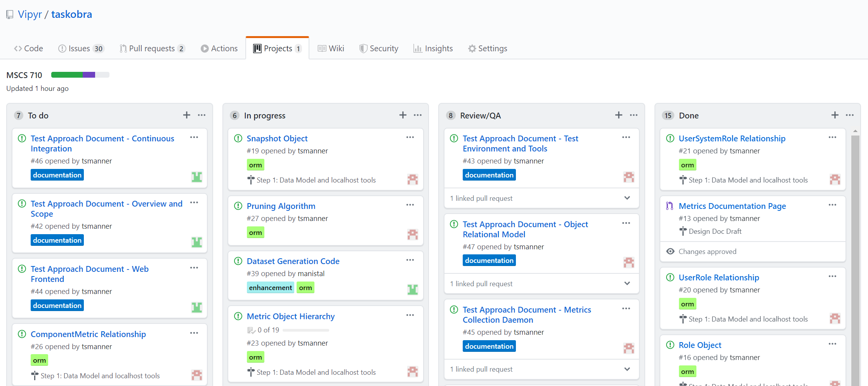Click the MSCS 710 project progress bar
The width and height of the screenshot is (868, 386).
[80, 75]
